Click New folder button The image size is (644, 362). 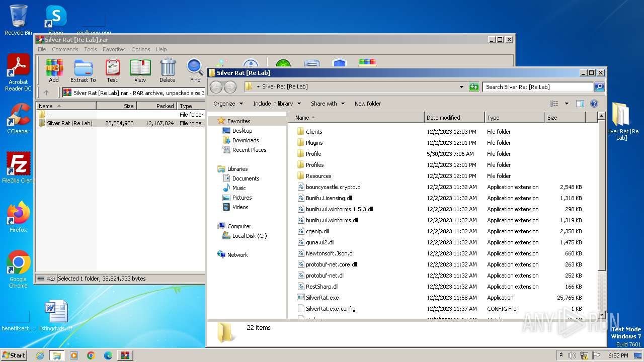tap(368, 104)
